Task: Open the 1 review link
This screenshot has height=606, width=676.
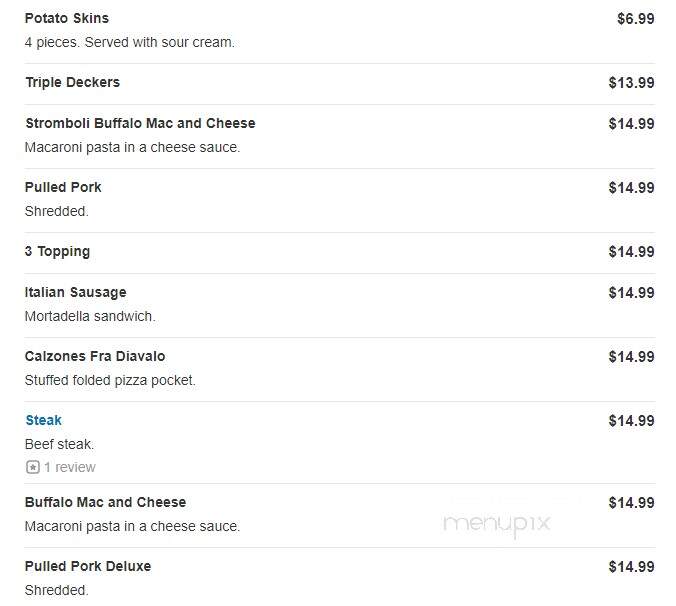Action: (x=70, y=467)
